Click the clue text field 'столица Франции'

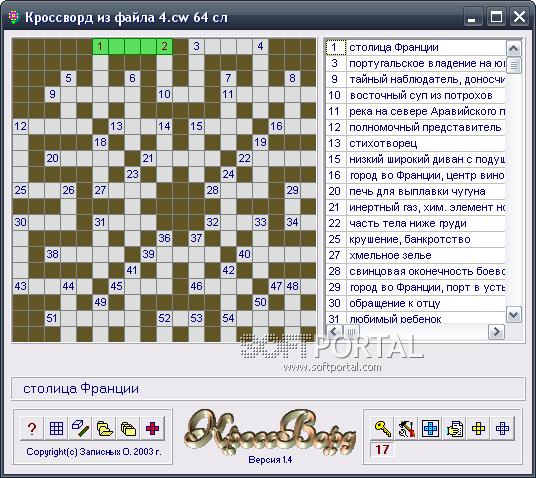pos(268,389)
